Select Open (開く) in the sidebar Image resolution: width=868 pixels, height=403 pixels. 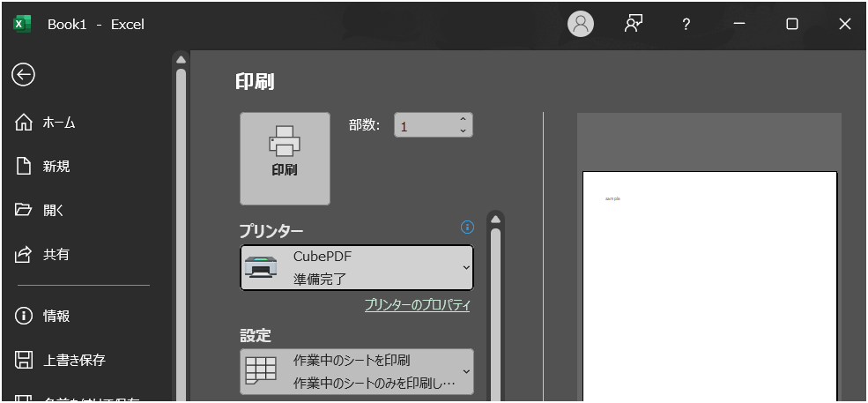click(53, 211)
